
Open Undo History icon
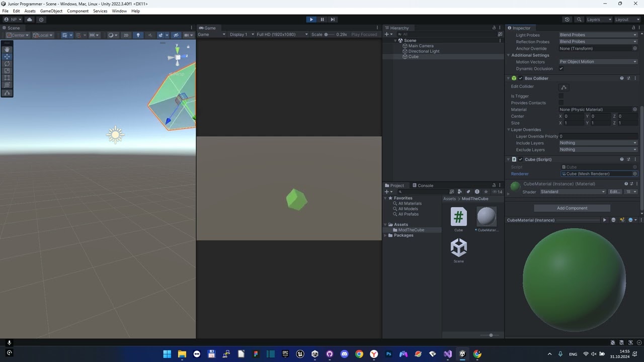coord(567,20)
